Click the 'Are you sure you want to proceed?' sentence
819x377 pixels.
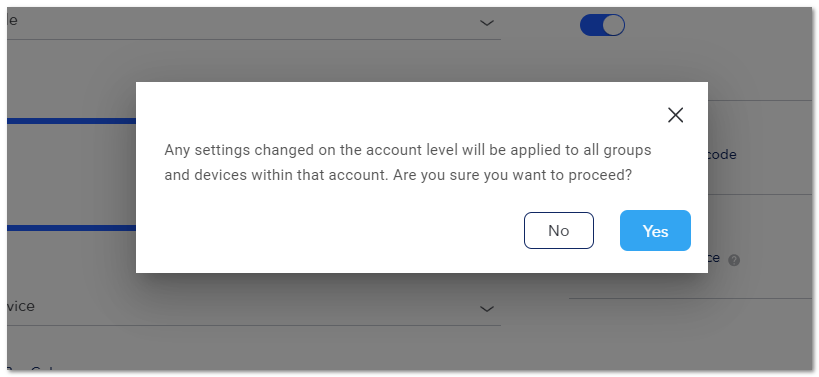point(512,175)
